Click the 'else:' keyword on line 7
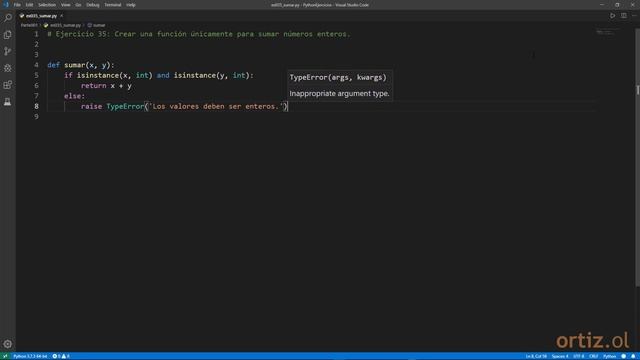The image size is (640, 360). point(75,96)
